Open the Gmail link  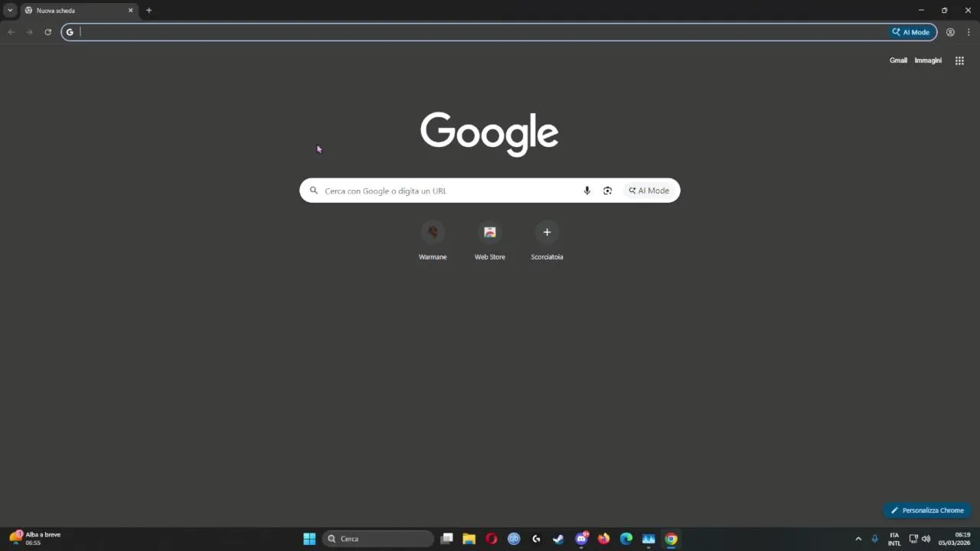coord(898,60)
